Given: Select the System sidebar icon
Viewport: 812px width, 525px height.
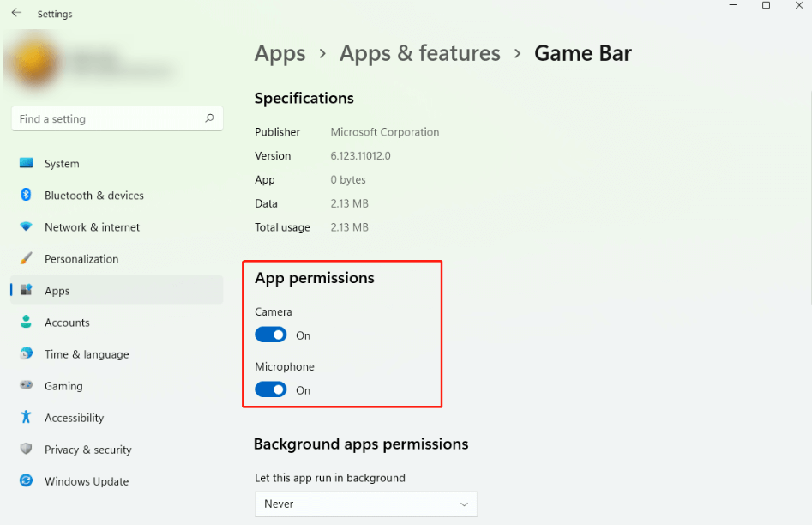Looking at the screenshot, I should pyautogui.click(x=27, y=163).
